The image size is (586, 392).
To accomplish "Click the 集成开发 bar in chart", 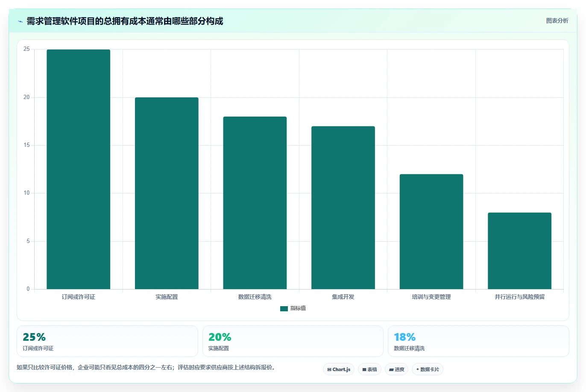I will click(x=343, y=208).
